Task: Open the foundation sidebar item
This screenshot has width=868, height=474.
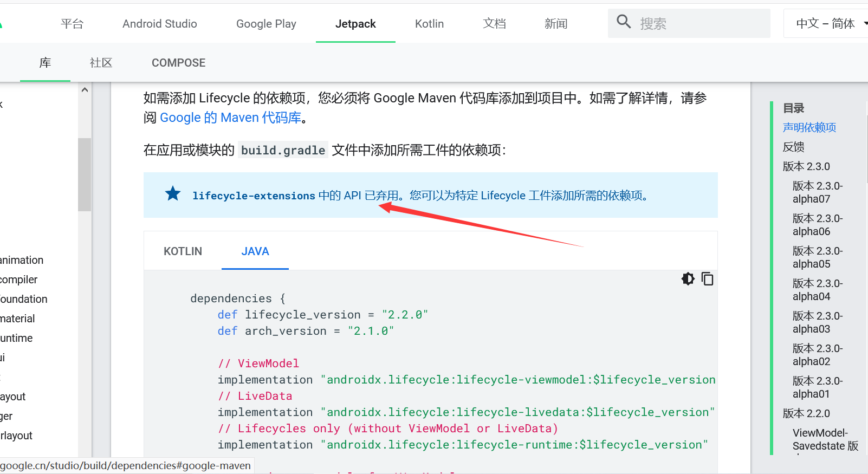Action: tap(24, 299)
